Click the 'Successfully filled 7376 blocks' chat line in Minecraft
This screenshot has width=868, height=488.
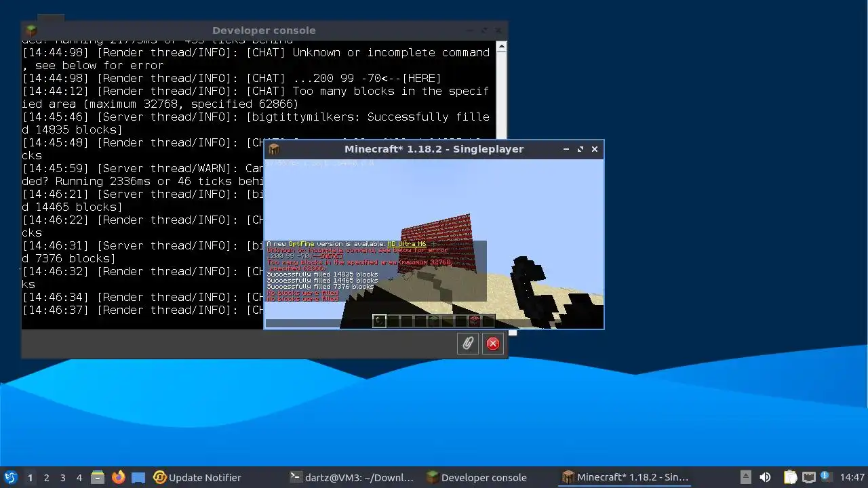click(320, 287)
